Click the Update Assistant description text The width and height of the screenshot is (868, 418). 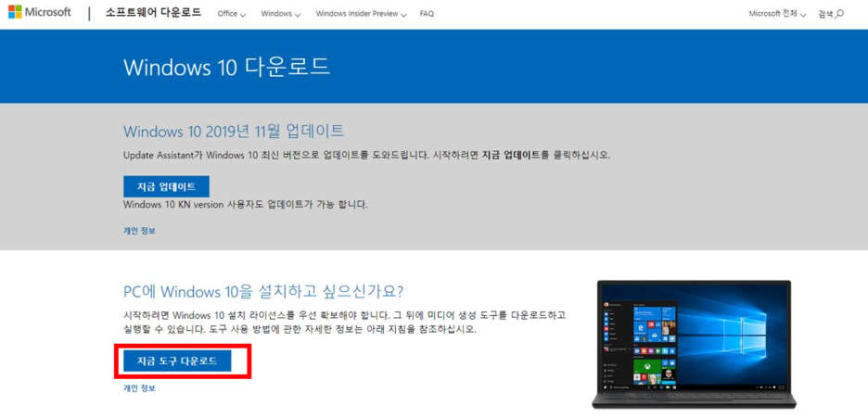pos(366,156)
